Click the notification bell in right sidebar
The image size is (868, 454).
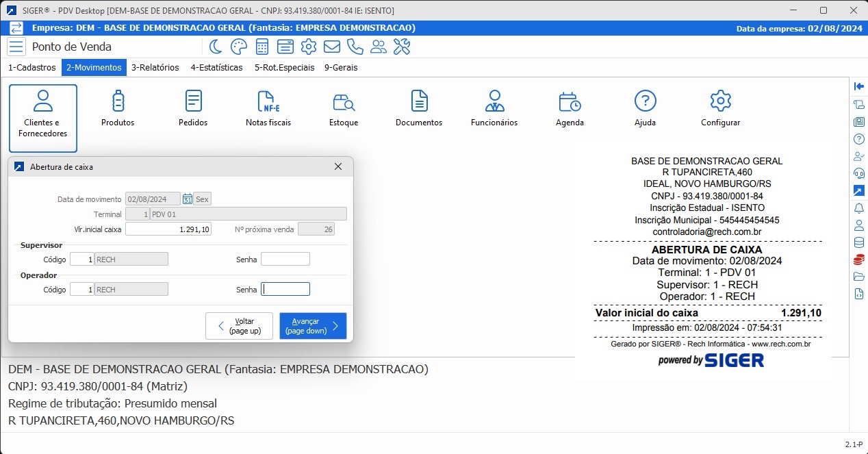pos(859,208)
